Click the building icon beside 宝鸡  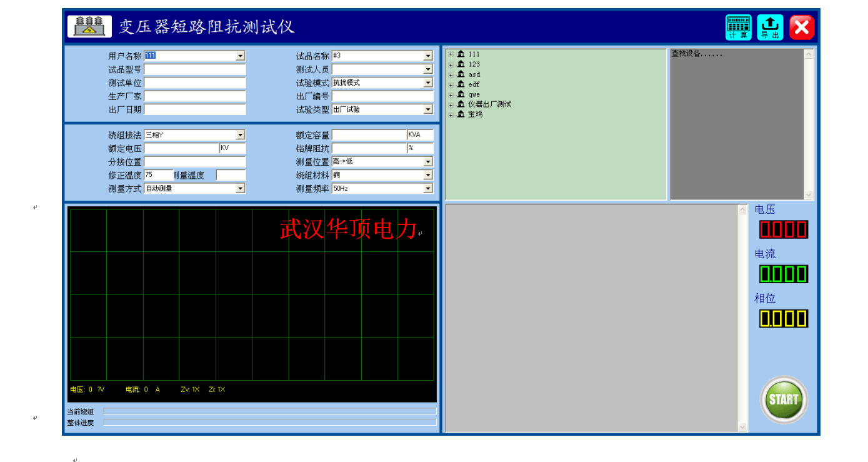coord(461,114)
